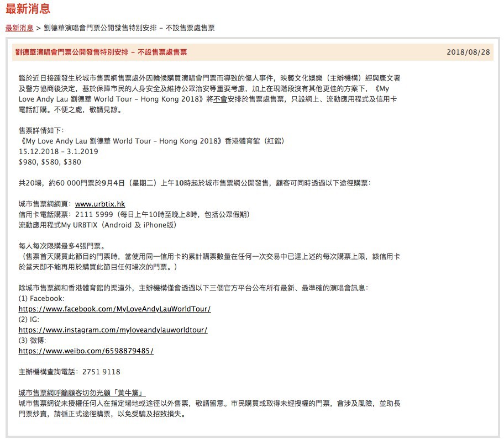Select the article title in the header bar
Viewport: 504px width, 439px height.
click(x=101, y=52)
